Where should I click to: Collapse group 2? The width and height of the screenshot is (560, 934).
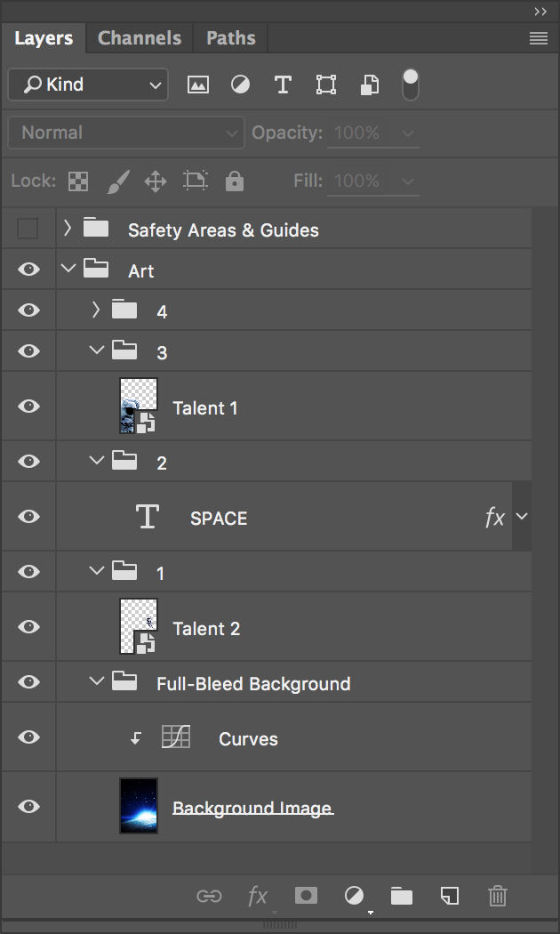(x=96, y=461)
